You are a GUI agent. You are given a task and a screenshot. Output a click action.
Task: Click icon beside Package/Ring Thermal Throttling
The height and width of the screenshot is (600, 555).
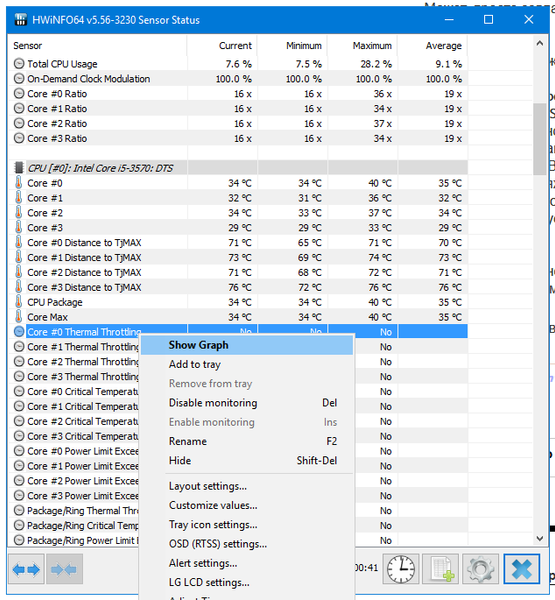click(19, 510)
